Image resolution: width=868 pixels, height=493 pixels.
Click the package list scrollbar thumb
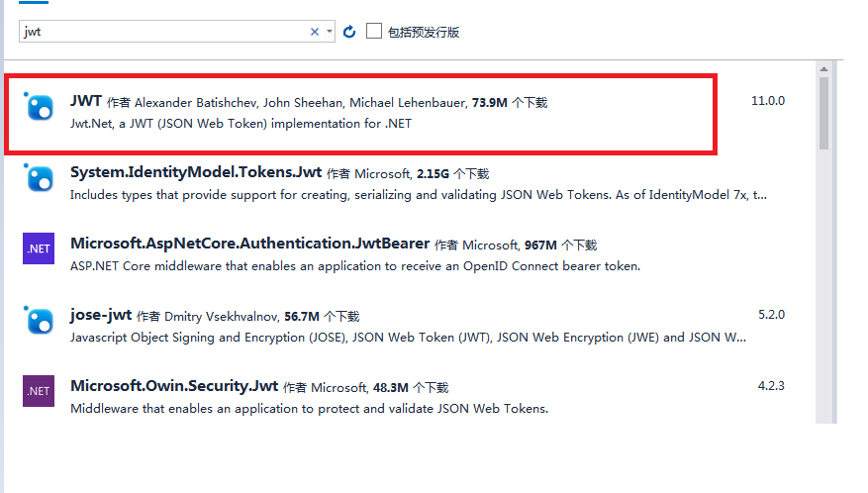(x=823, y=114)
